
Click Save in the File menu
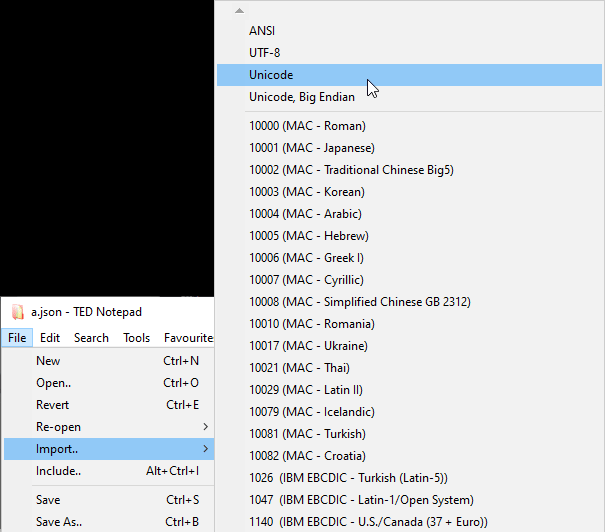[48, 500]
